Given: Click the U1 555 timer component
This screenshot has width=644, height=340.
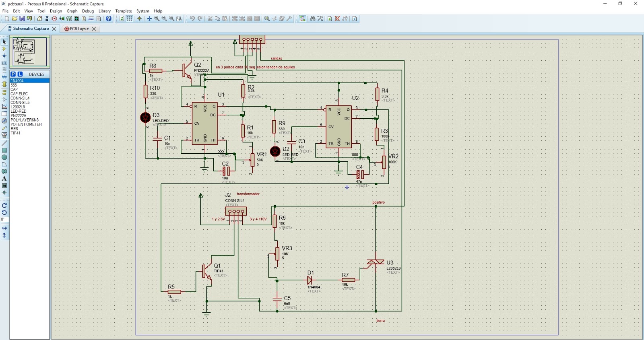Looking at the screenshot, I should [x=204, y=123].
